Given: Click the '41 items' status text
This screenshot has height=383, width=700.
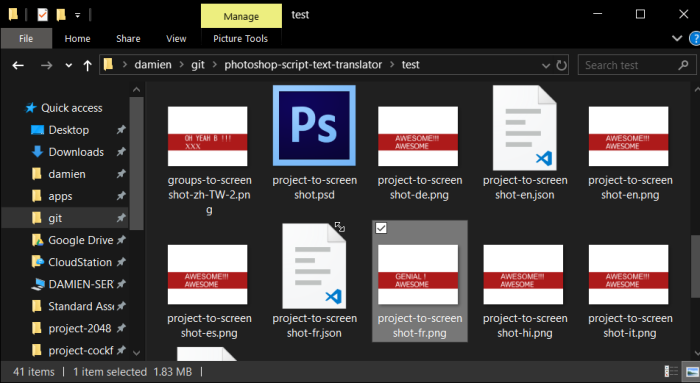Looking at the screenshot, I should tap(33, 371).
